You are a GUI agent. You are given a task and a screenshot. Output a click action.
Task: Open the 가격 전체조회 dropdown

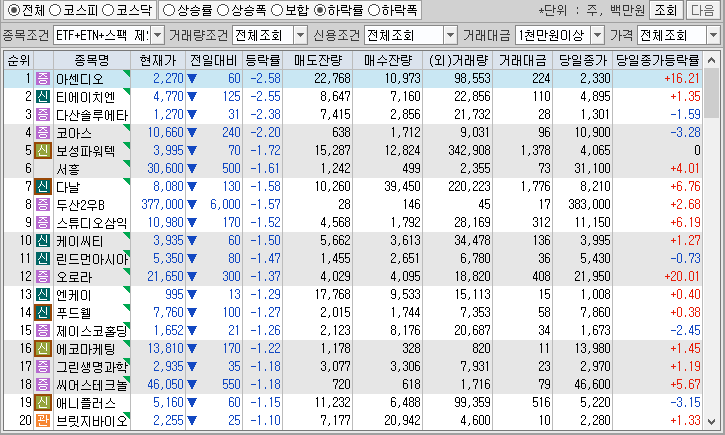[713, 35]
